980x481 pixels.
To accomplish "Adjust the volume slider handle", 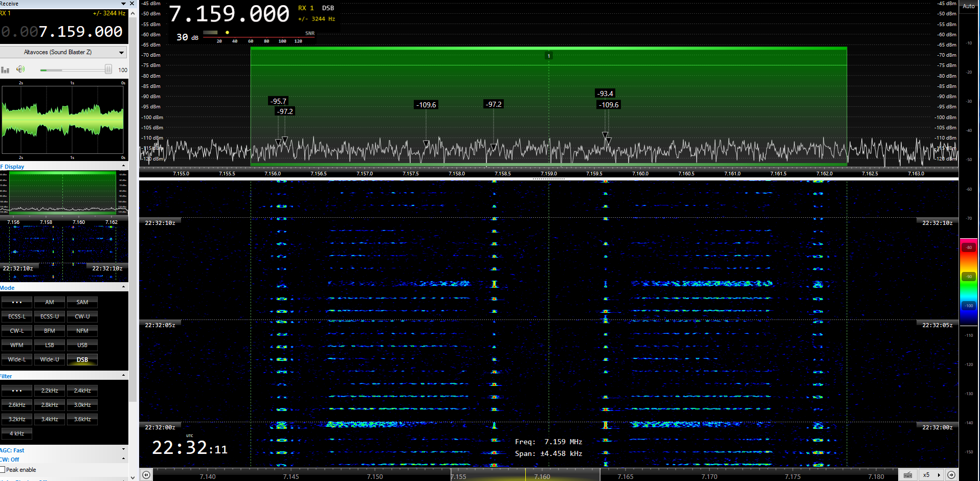I will (x=108, y=70).
